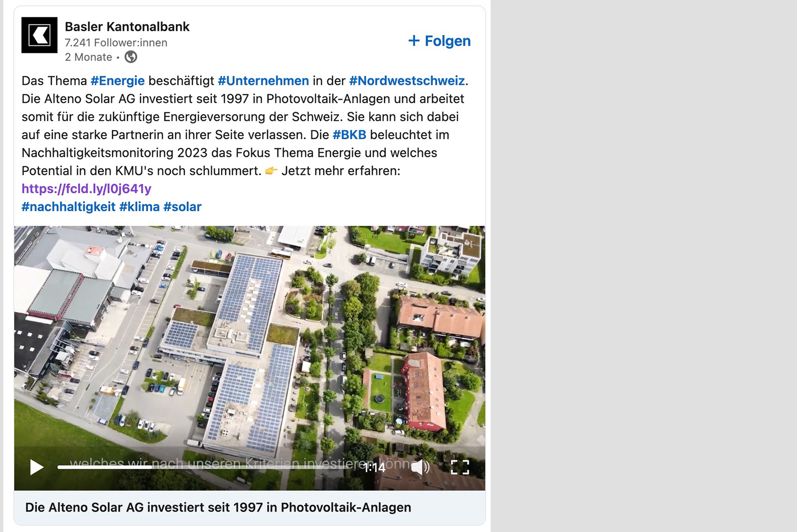Open the fcld.ly shortened link

click(86, 189)
